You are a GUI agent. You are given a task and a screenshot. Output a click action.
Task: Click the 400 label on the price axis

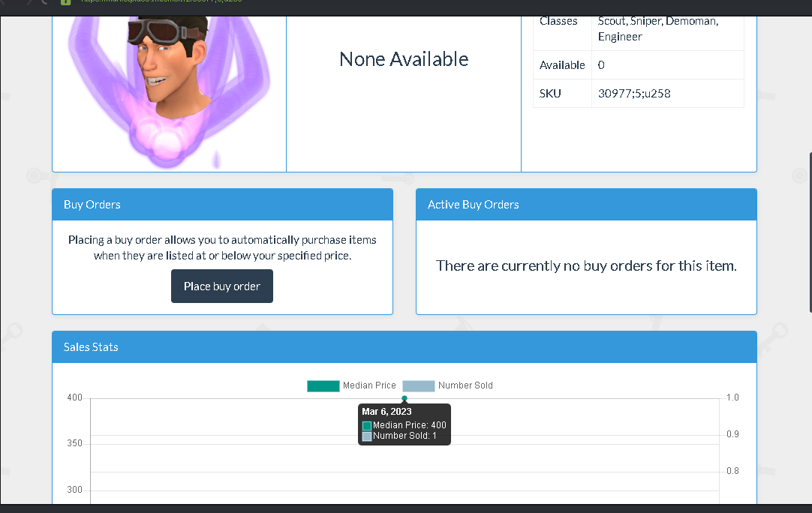coord(74,397)
